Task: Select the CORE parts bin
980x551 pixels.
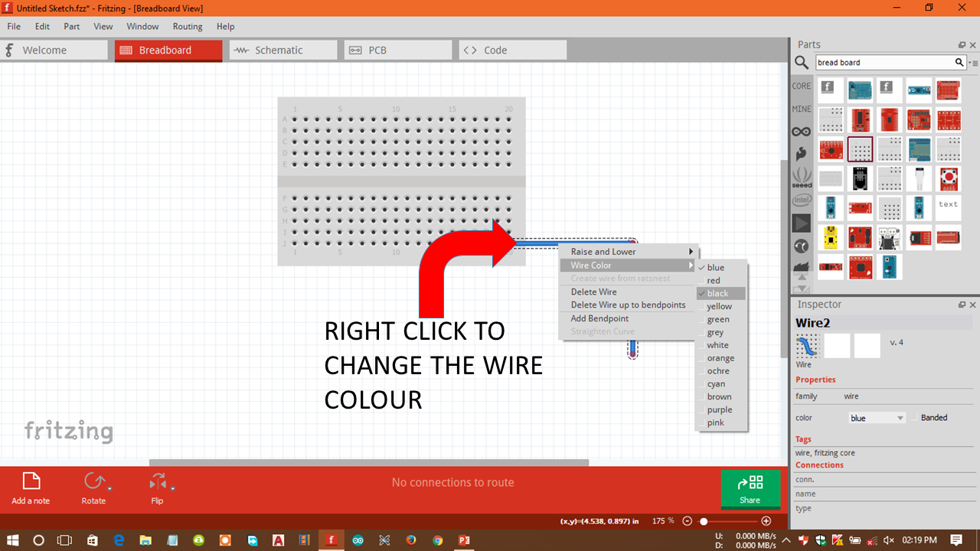Action: [x=801, y=86]
